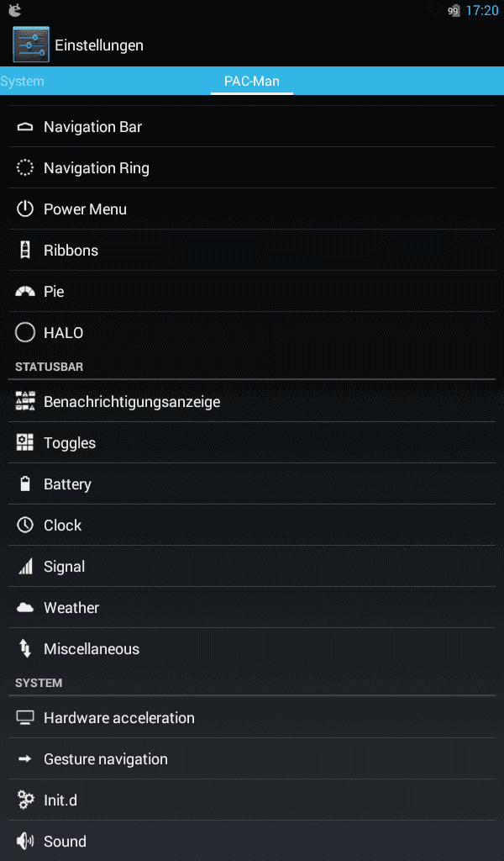Open Power Menu via its power icon
This screenshot has width=504, height=861.
tap(25, 209)
